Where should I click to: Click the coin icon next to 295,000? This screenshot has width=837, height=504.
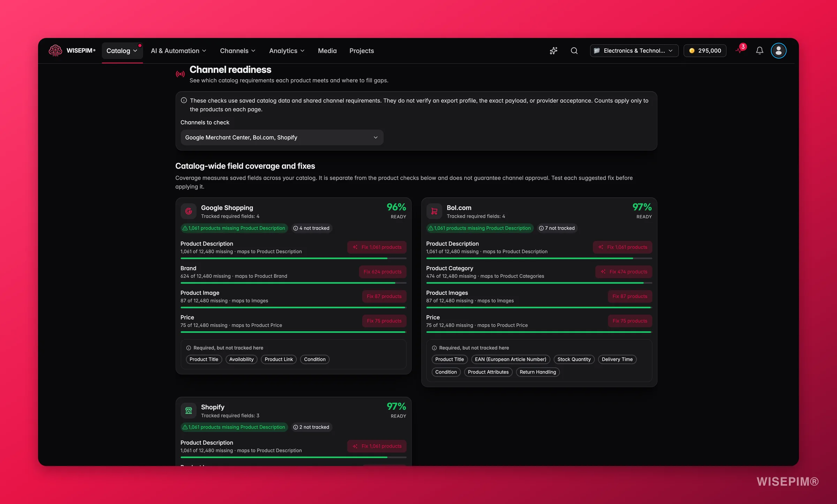tap(692, 51)
